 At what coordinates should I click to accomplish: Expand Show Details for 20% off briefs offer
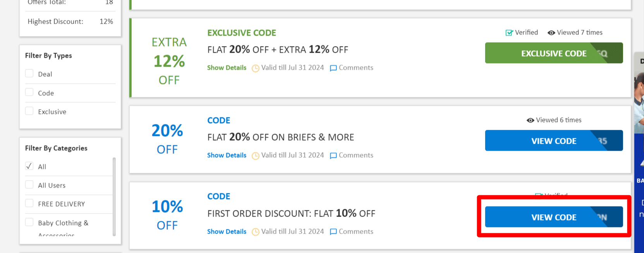point(227,155)
